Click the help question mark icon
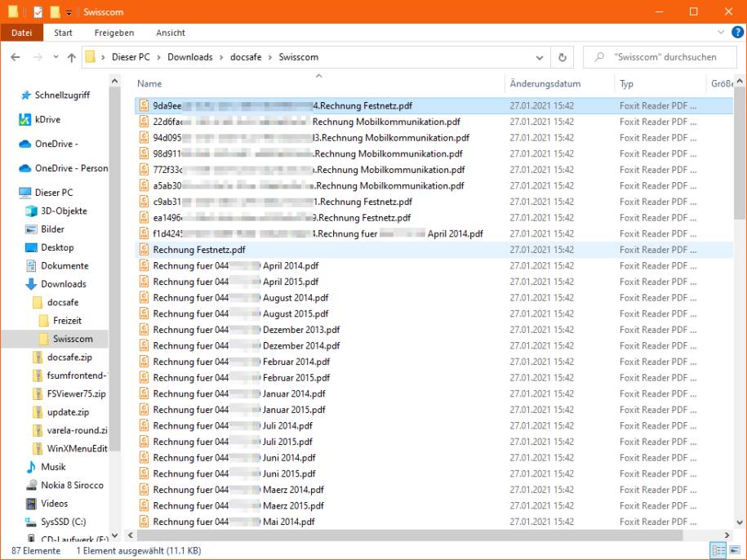Image resolution: width=747 pixels, height=560 pixels. click(x=737, y=33)
